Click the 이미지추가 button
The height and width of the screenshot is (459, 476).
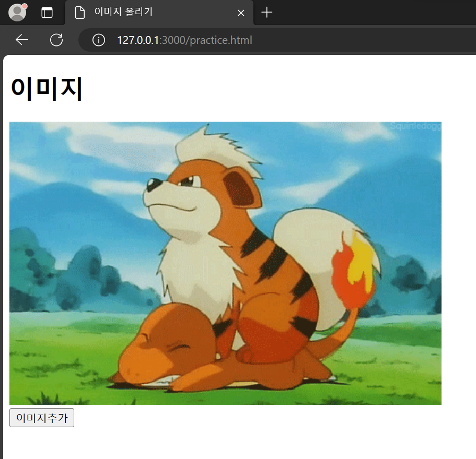[42, 418]
